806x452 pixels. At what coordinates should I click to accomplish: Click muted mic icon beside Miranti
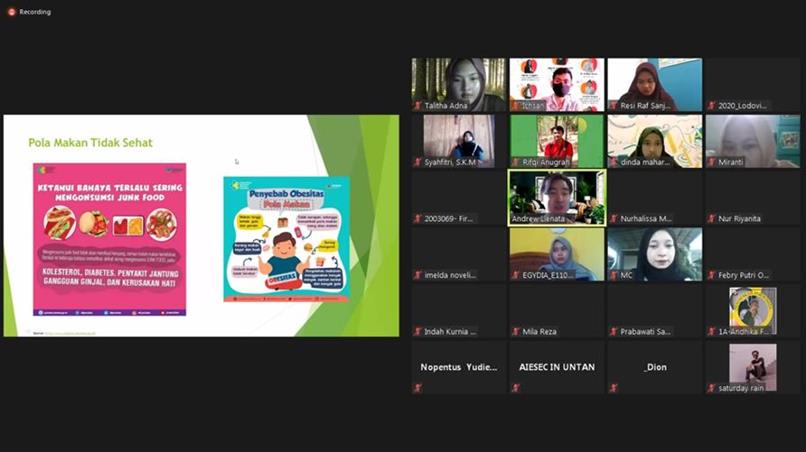712,162
